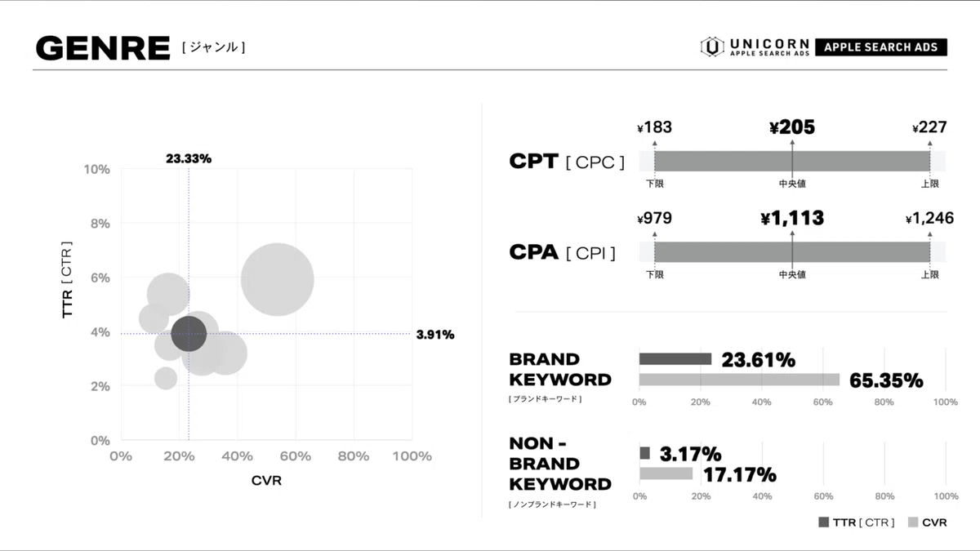Click the Non-Brand 17.17% CVR bar

pos(666,473)
